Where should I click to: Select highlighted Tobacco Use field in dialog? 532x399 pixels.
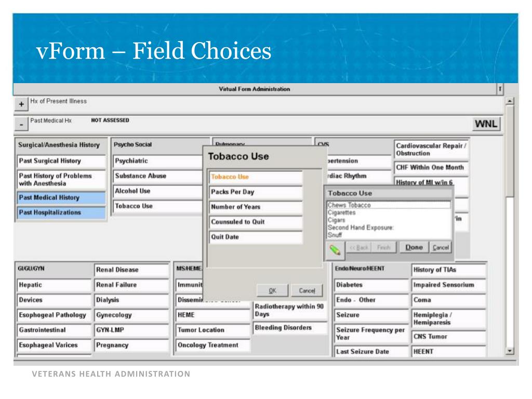click(256, 177)
